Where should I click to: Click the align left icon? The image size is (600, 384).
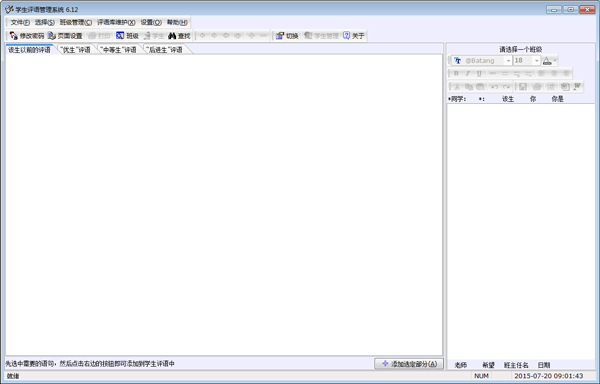(x=541, y=73)
